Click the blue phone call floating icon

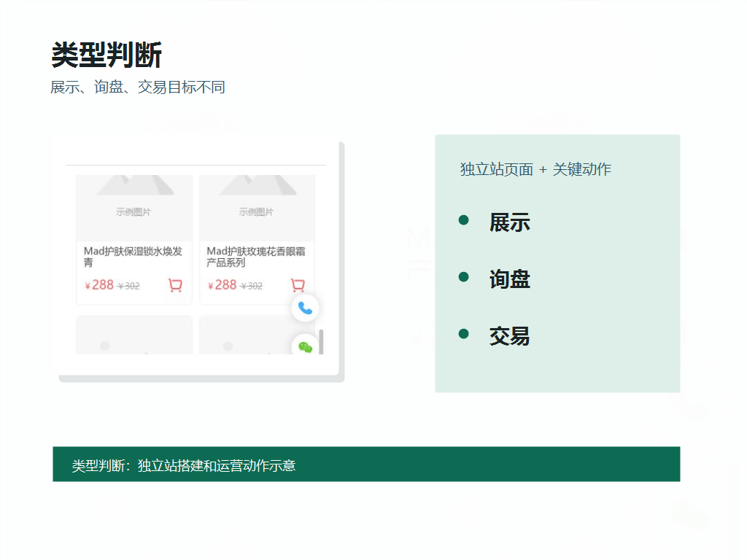tap(305, 308)
